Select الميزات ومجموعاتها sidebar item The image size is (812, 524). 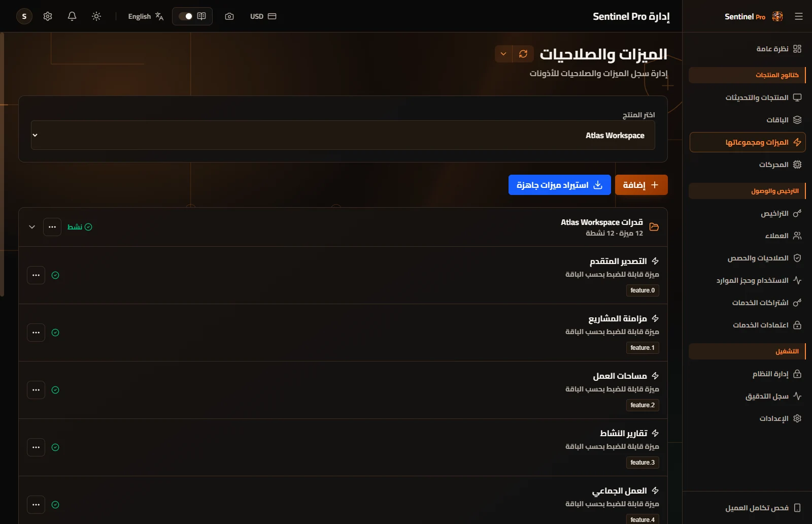(747, 142)
